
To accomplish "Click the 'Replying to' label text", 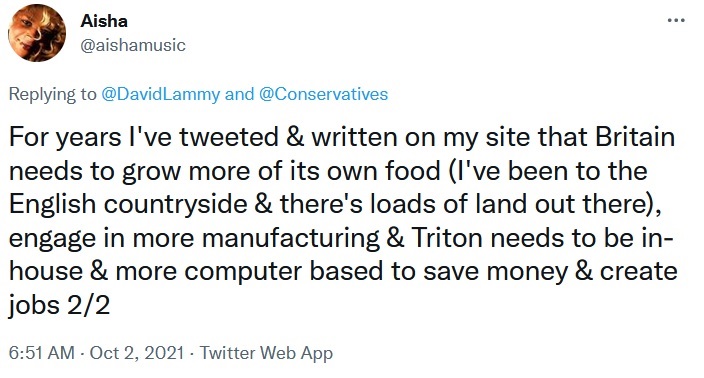I will 53,95.
